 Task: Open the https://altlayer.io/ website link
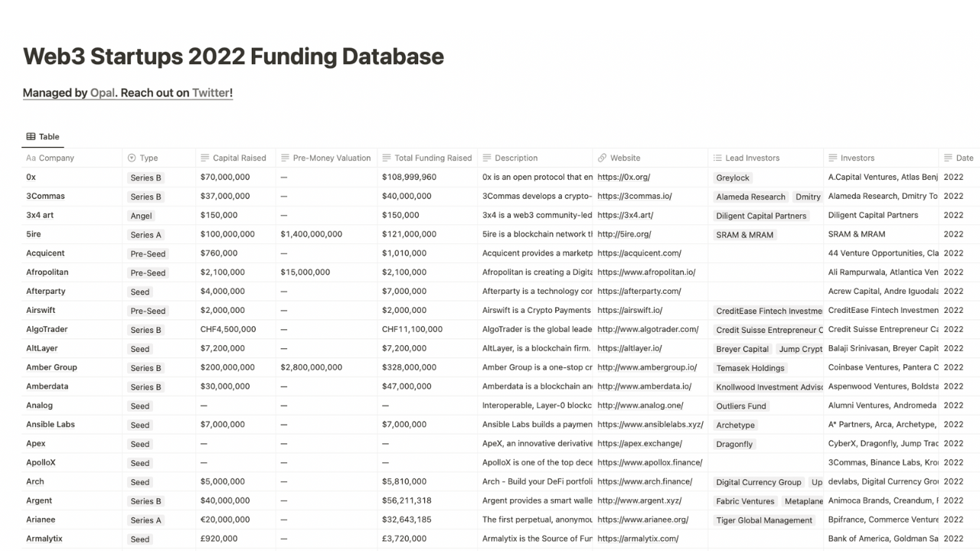(629, 348)
